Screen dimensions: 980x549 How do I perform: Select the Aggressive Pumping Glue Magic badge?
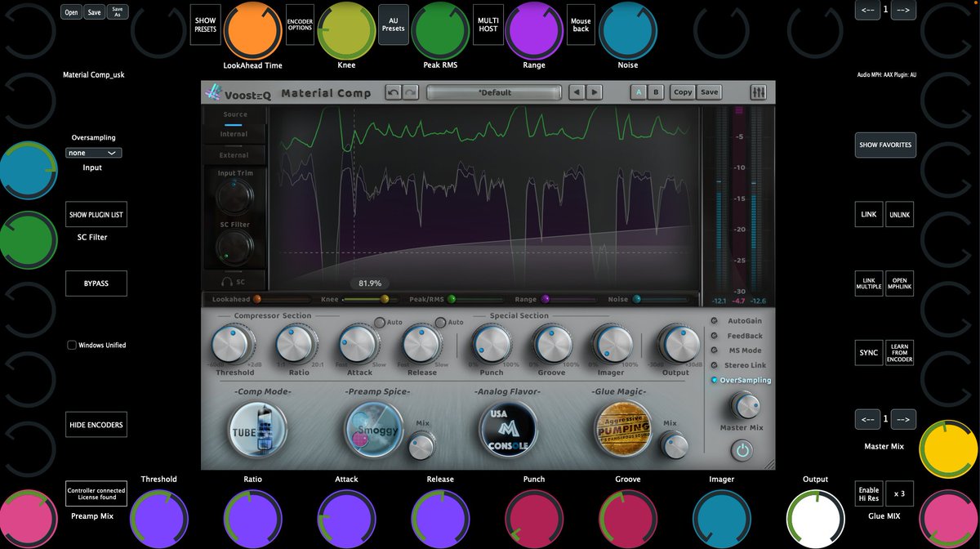point(623,427)
